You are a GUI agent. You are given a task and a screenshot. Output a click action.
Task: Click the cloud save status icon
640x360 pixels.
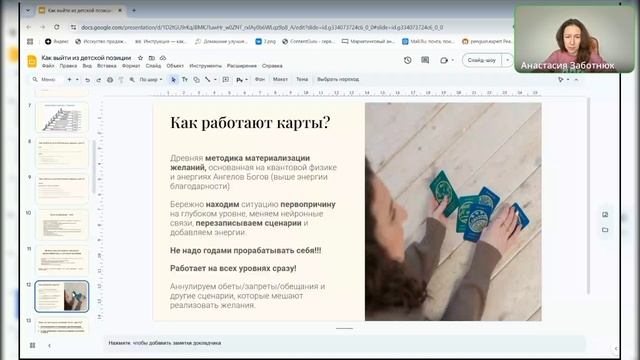(163, 58)
